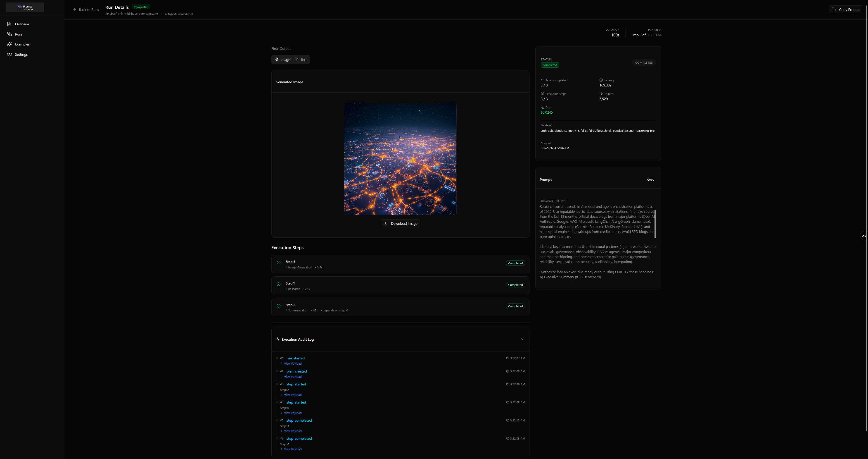Go Back to Runs
This screenshot has height=459, width=868.
click(x=86, y=10)
